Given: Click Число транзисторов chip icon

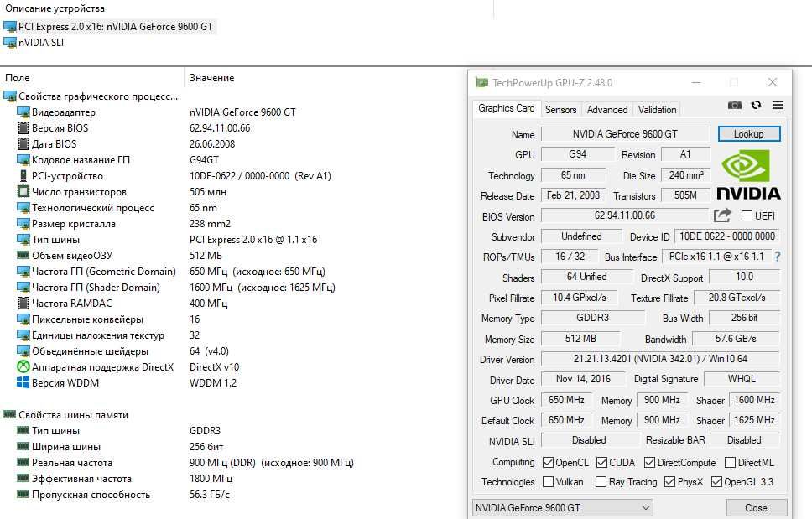Looking at the screenshot, I should point(23,191).
